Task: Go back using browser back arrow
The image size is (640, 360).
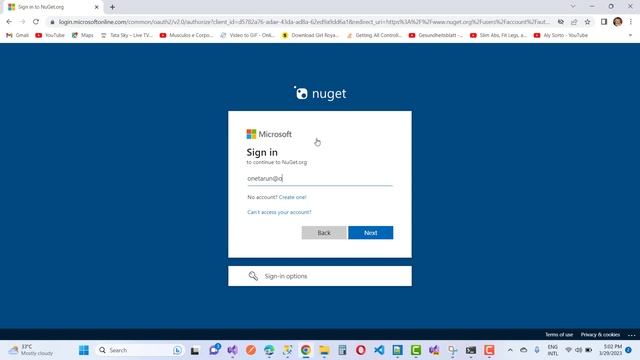Action: 9,22
